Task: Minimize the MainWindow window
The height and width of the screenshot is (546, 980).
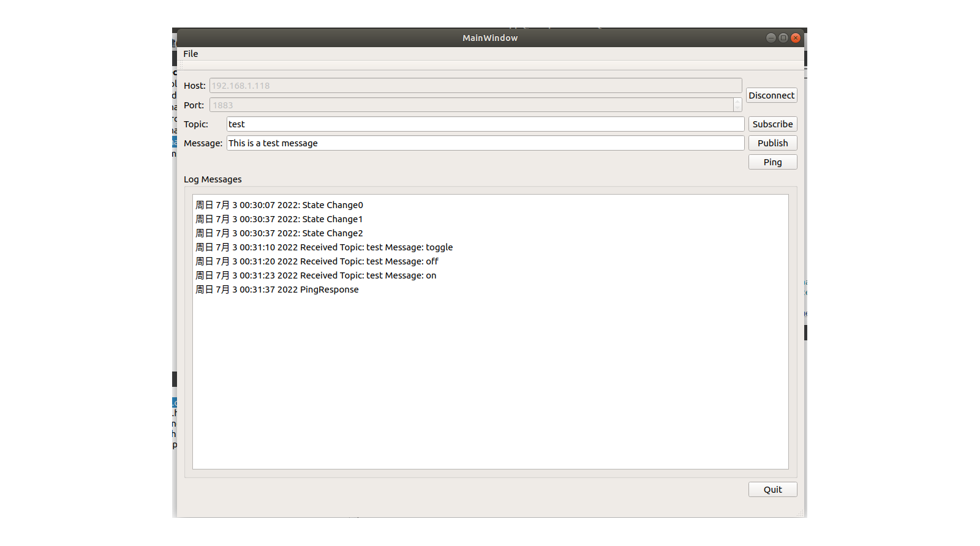Action: [x=771, y=38]
